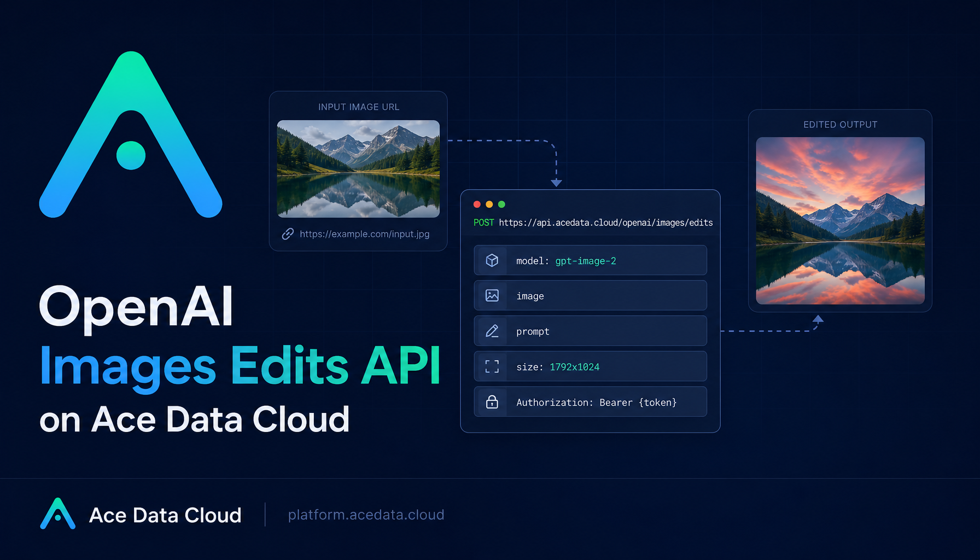Click the picture icon in image row
This screenshot has width=980, height=560.
[492, 296]
